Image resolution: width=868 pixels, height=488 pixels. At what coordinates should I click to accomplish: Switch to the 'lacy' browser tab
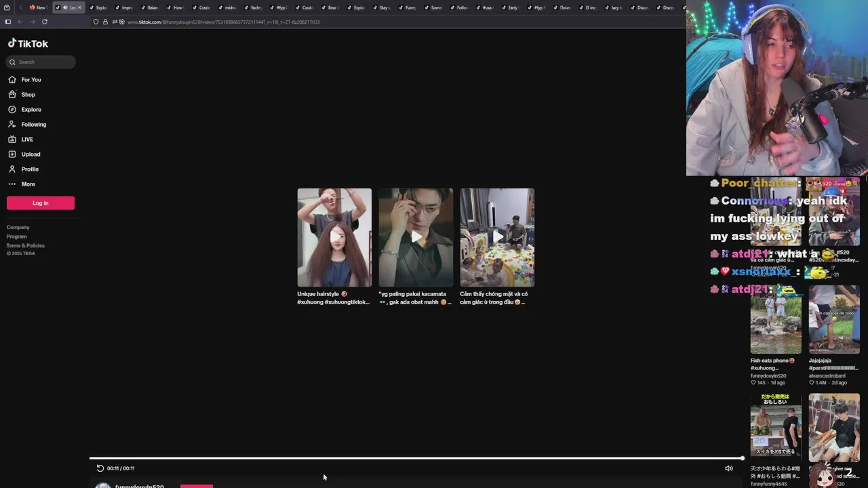(x=613, y=7)
